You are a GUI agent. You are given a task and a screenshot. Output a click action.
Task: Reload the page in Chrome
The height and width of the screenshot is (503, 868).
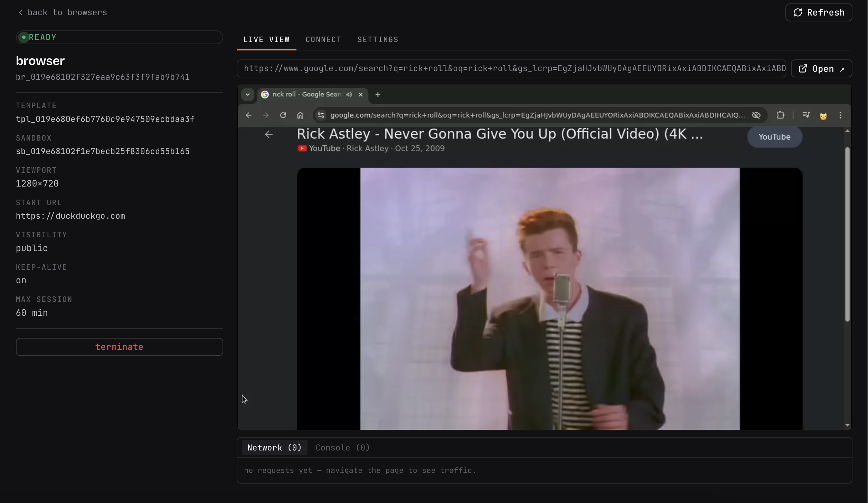click(283, 115)
